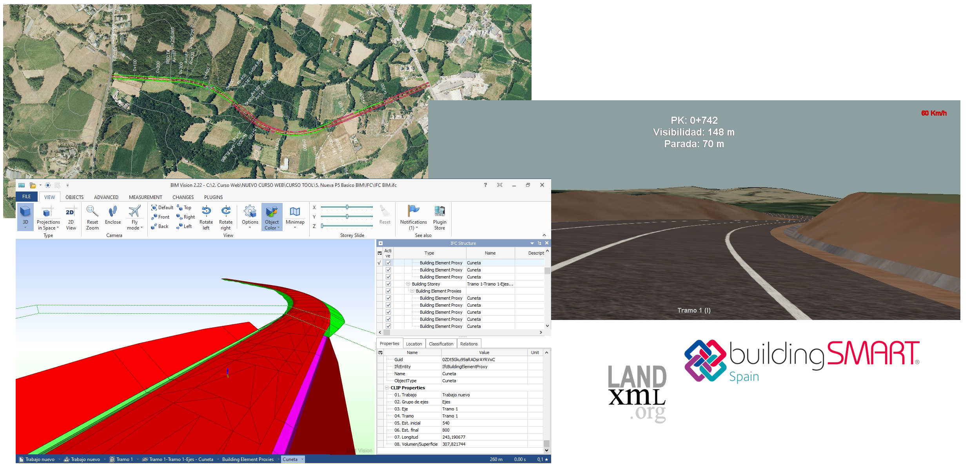
Task: Collapse the CLIP Properties group
Action: coord(387,388)
